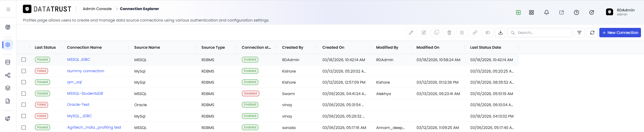Open the notifications bell
Image resolution: width=644 pixels, height=132 pixels.
coord(547,12)
